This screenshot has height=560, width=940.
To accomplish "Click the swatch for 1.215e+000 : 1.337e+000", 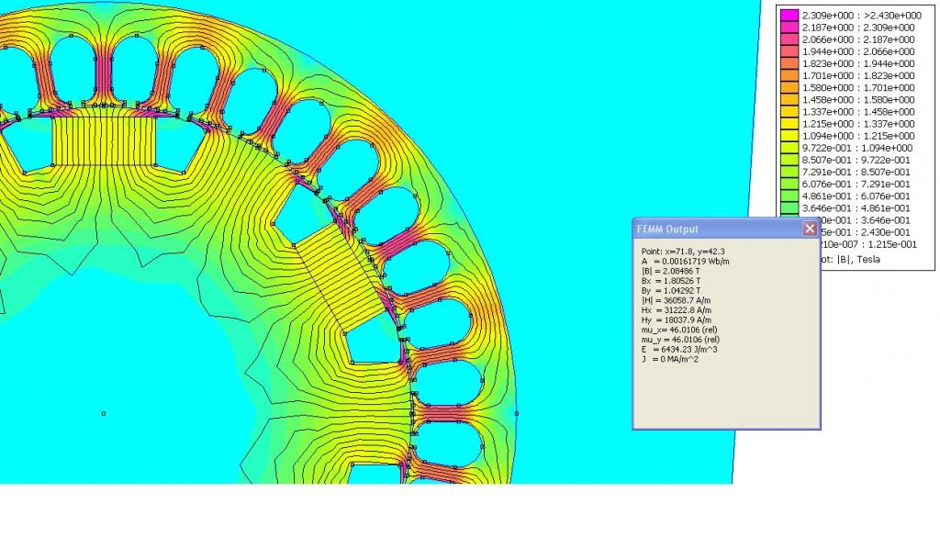I will click(789, 124).
